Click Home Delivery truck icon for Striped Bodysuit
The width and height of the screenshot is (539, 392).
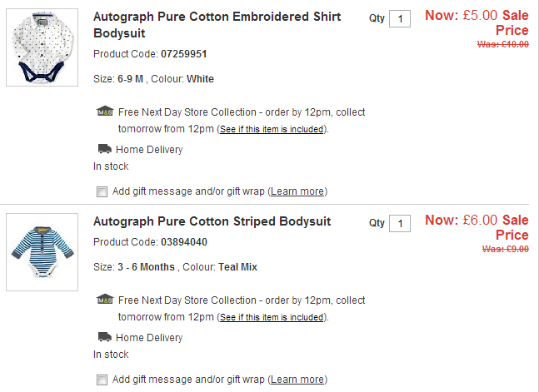(x=104, y=337)
